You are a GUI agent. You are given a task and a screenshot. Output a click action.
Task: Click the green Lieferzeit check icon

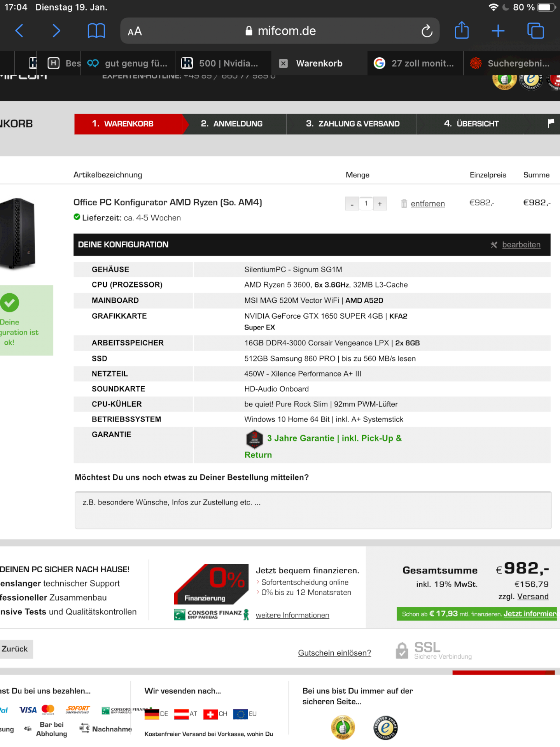click(77, 217)
